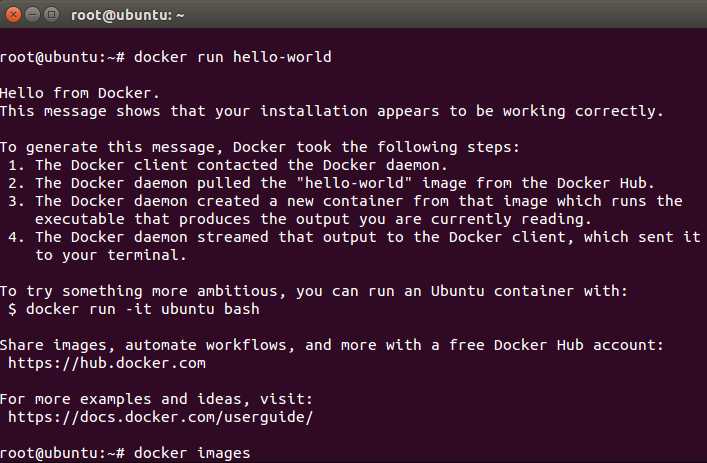The width and height of the screenshot is (707, 463).
Task: Select the 'Hello from Docker.' line
Action: (x=80, y=93)
